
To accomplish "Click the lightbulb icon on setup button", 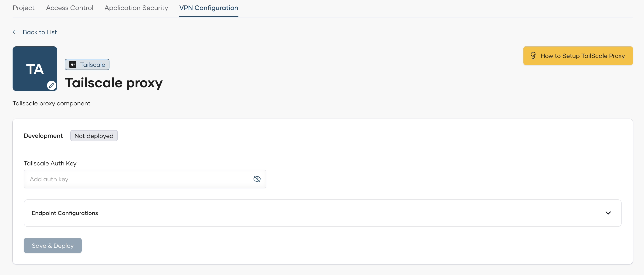I will click(533, 56).
